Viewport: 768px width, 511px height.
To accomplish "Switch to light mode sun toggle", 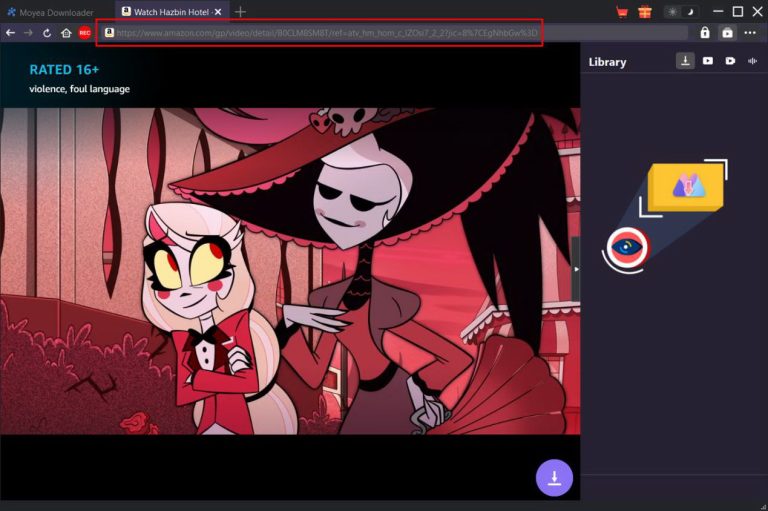I will coord(672,12).
